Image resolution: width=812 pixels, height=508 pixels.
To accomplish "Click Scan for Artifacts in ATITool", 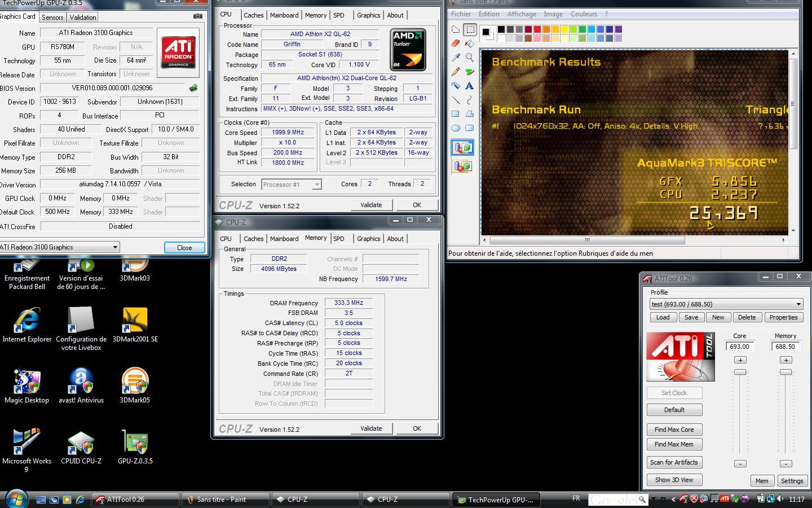I will (x=674, y=462).
